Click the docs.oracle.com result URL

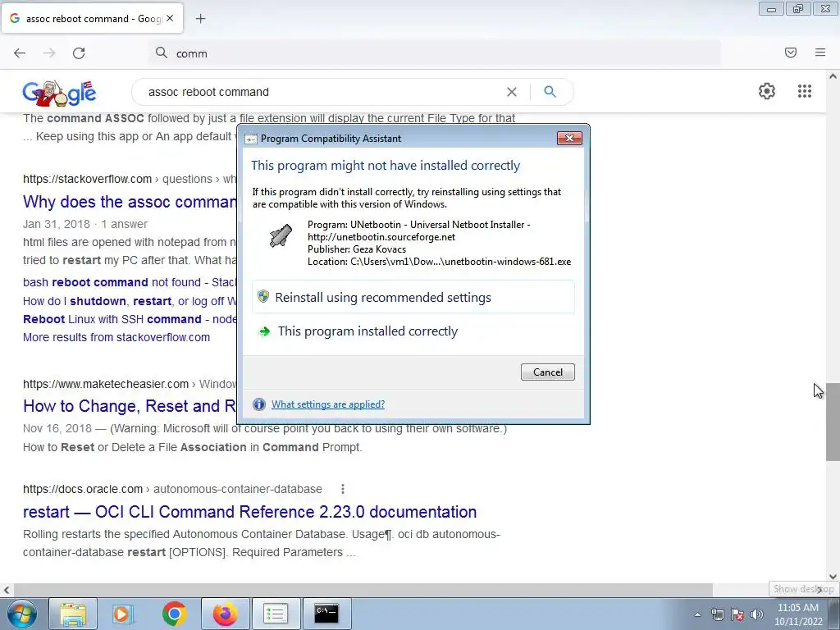[x=83, y=489]
